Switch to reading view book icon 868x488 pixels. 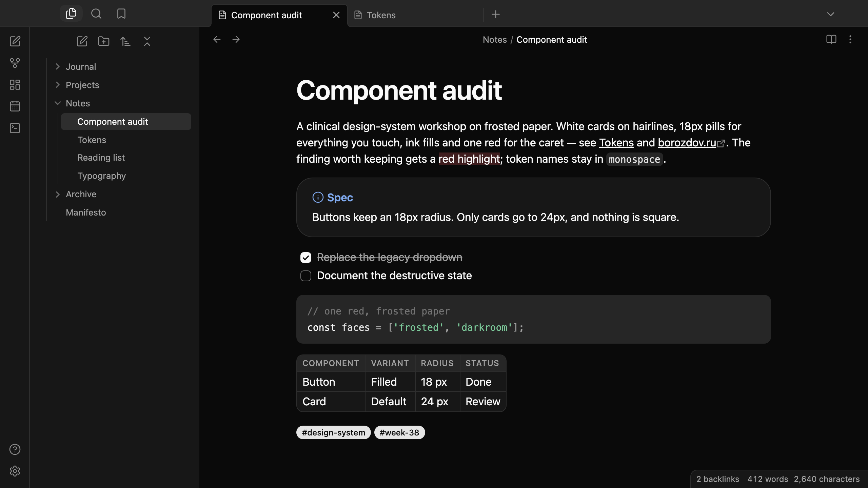coord(831,39)
